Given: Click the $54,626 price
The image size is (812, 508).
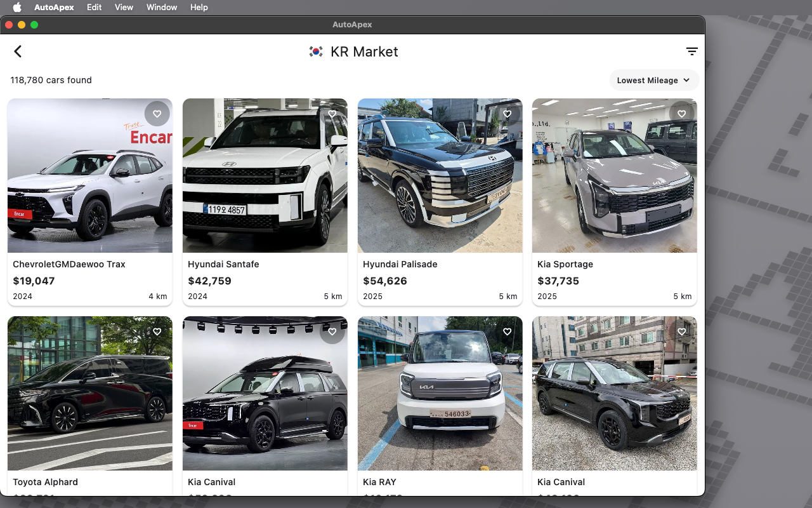Looking at the screenshot, I should pos(385,281).
